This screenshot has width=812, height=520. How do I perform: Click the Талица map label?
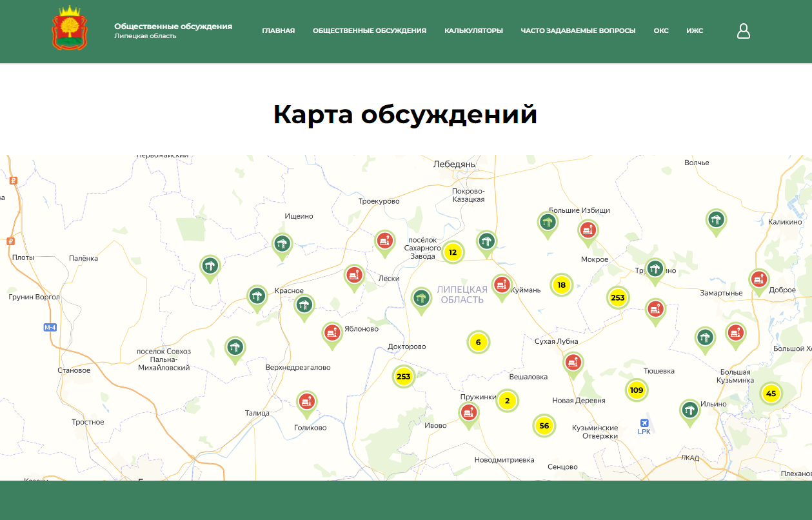coord(257,413)
